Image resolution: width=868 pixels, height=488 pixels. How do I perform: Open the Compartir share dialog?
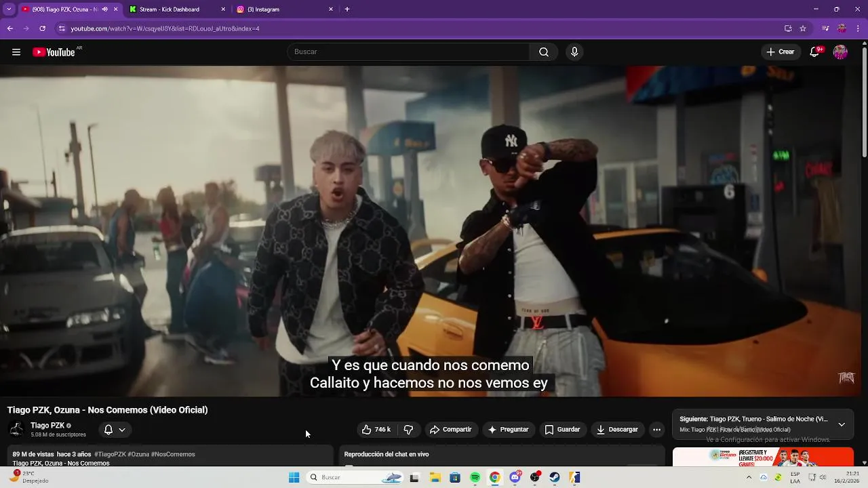point(451,430)
